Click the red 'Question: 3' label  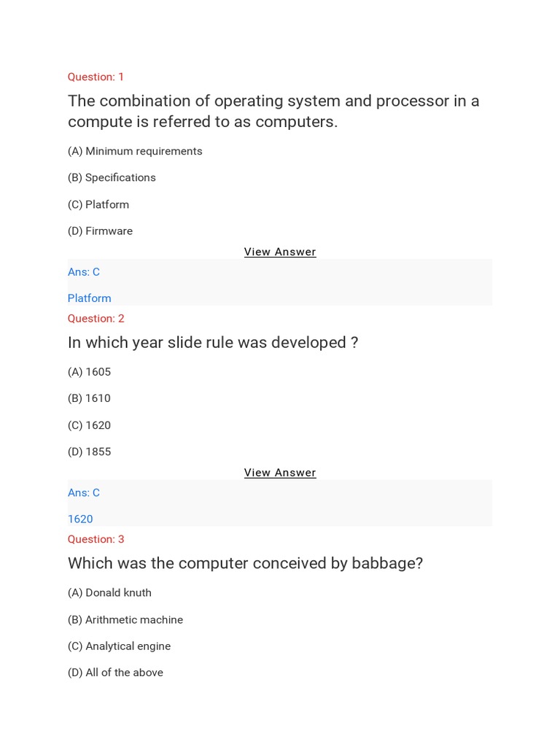(x=96, y=539)
